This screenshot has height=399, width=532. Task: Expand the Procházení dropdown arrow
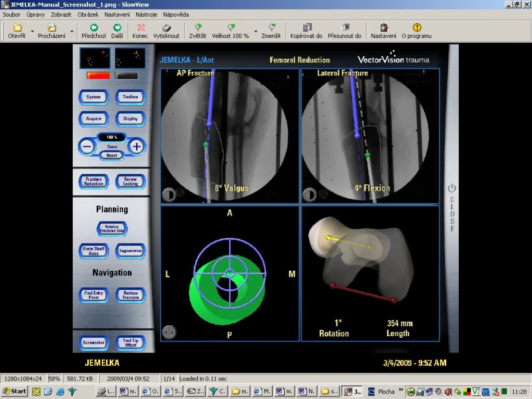click(x=72, y=31)
